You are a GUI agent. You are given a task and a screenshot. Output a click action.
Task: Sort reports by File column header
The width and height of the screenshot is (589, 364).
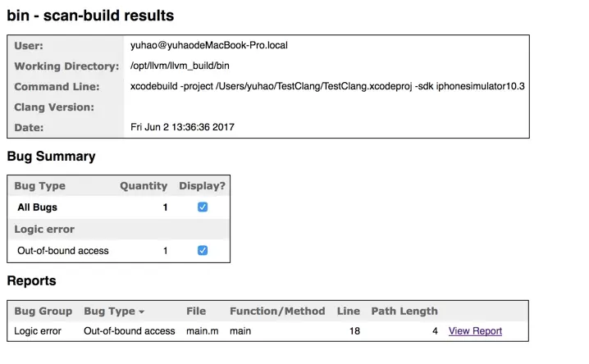pyautogui.click(x=196, y=311)
